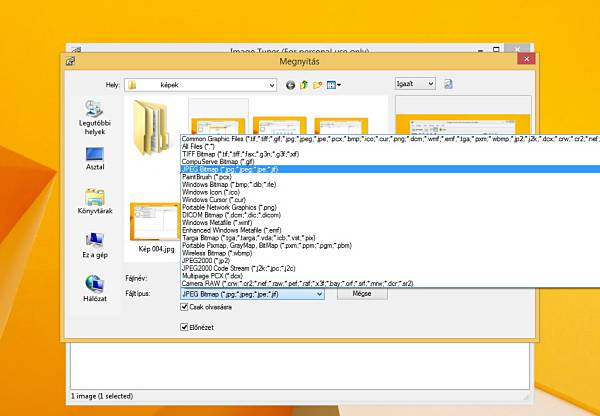Toggle the Előnézet preview checkbox
Image resolution: width=600 pixels, height=416 pixels.
click(184, 327)
